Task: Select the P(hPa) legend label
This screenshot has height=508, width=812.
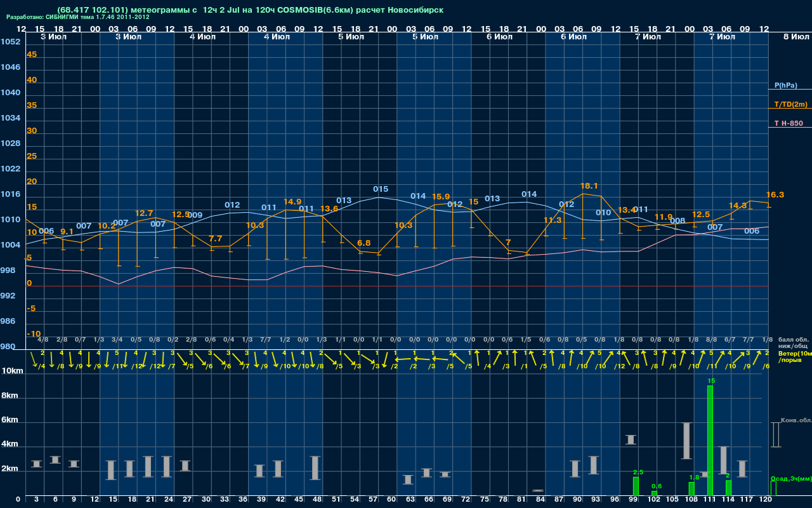Action: [785, 85]
